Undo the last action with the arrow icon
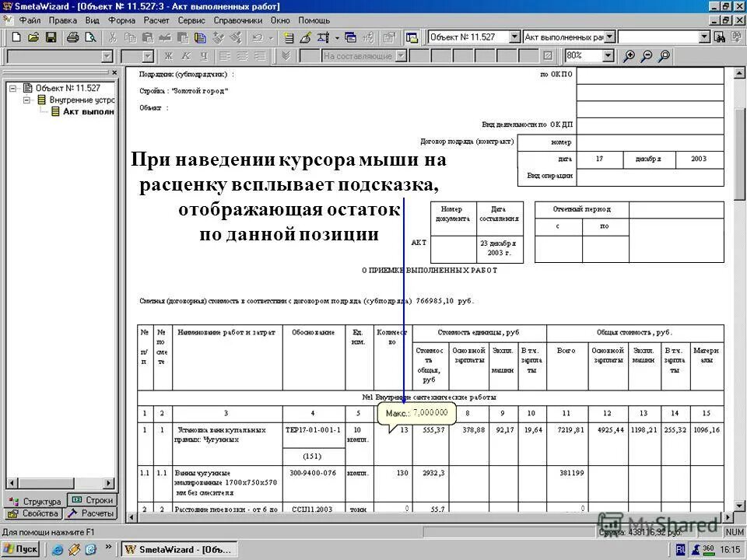This screenshot has height=560, width=747. click(x=258, y=37)
